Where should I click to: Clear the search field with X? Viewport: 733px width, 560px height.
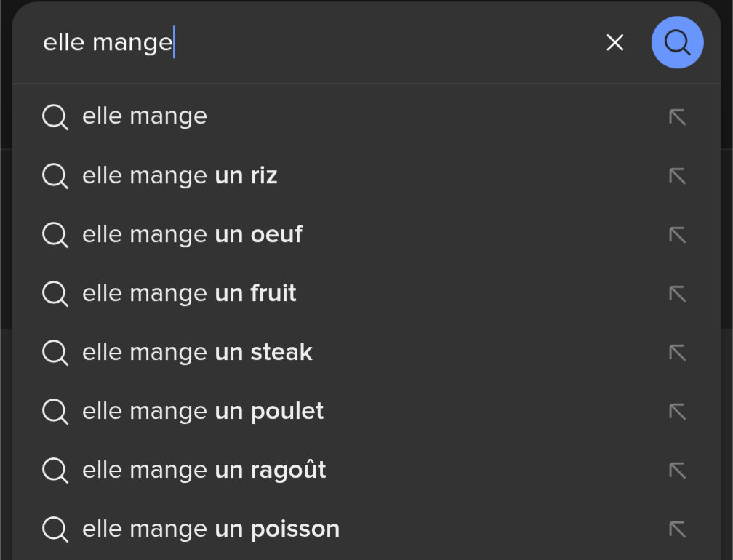[x=615, y=43]
